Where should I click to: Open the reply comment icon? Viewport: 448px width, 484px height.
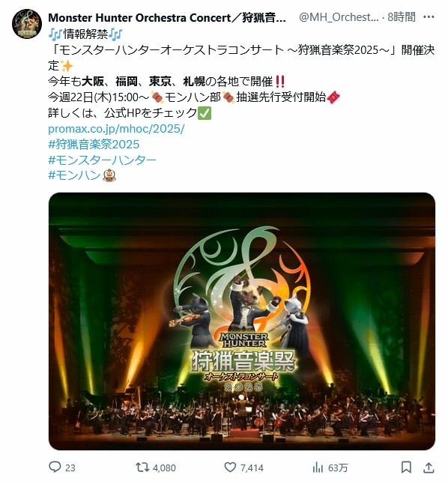[55, 467]
